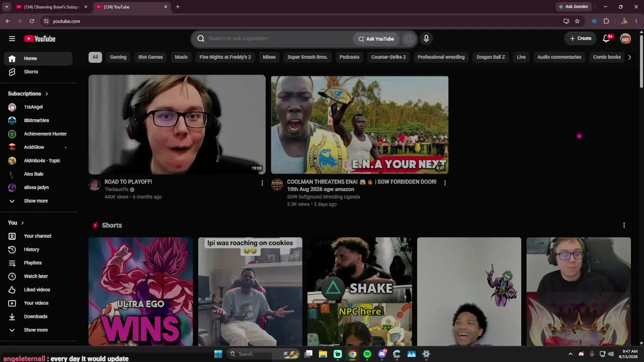Select the Mixes filter chip
This screenshot has height=362, width=644.
269,57
